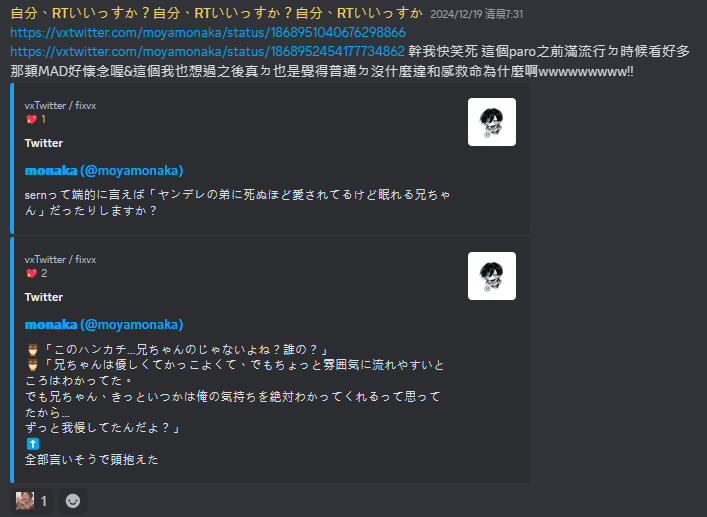Click vxTwitter / fixvx provider text in first embed

(x=60, y=105)
